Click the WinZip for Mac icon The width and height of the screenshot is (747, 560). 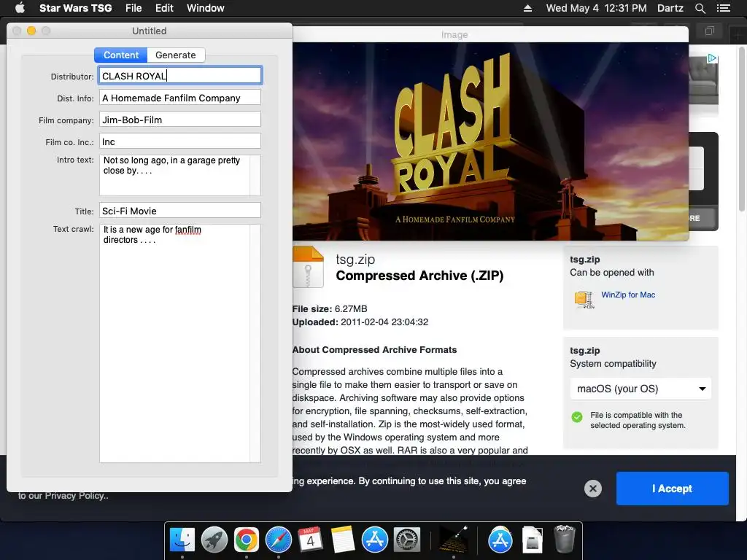point(584,300)
